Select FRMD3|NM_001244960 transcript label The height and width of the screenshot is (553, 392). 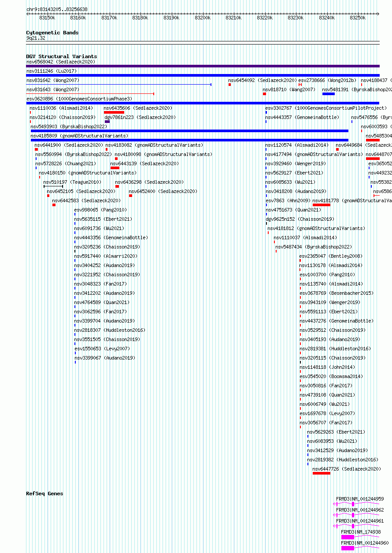pyautogui.click(x=365, y=543)
